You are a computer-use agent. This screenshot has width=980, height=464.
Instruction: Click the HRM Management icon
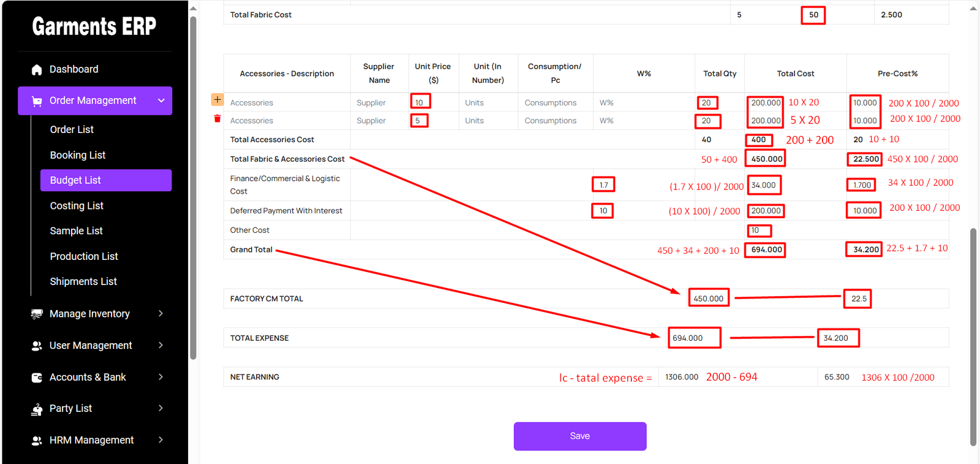(37, 441)
